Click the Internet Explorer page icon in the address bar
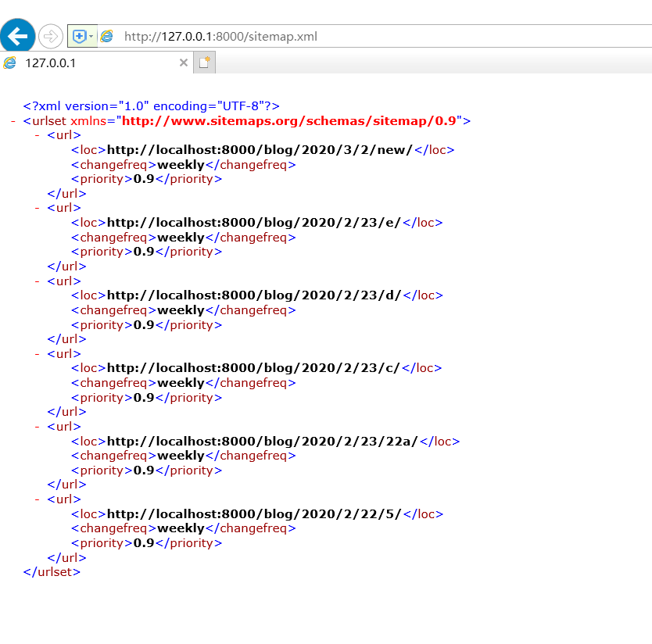Image resolution: width=652 pixels, height=644 pixels. [107, 37]
